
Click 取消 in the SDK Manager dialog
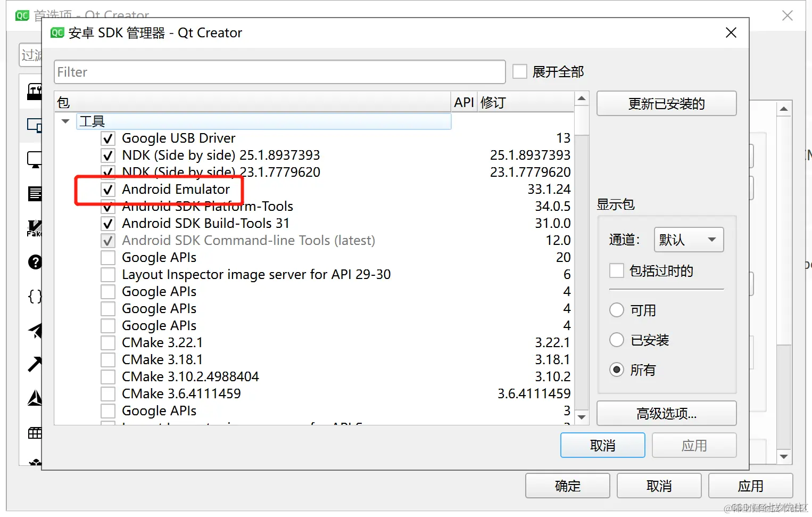coord(603,445)
